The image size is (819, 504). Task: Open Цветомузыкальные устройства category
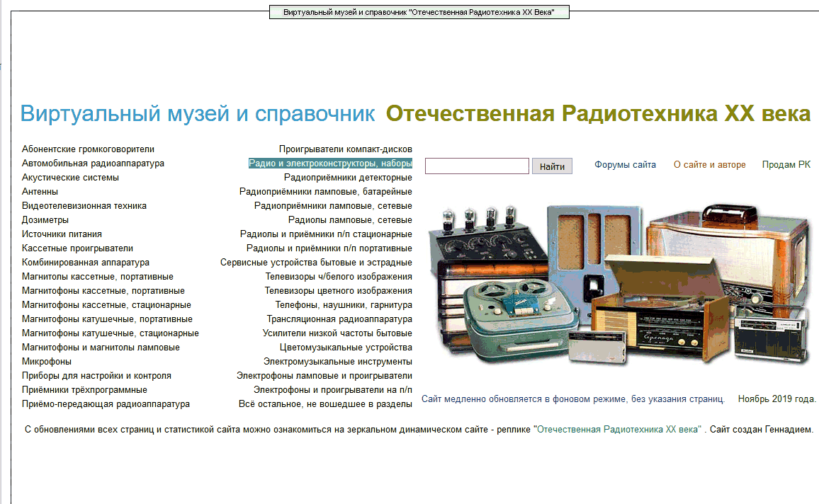click(346, 348)
